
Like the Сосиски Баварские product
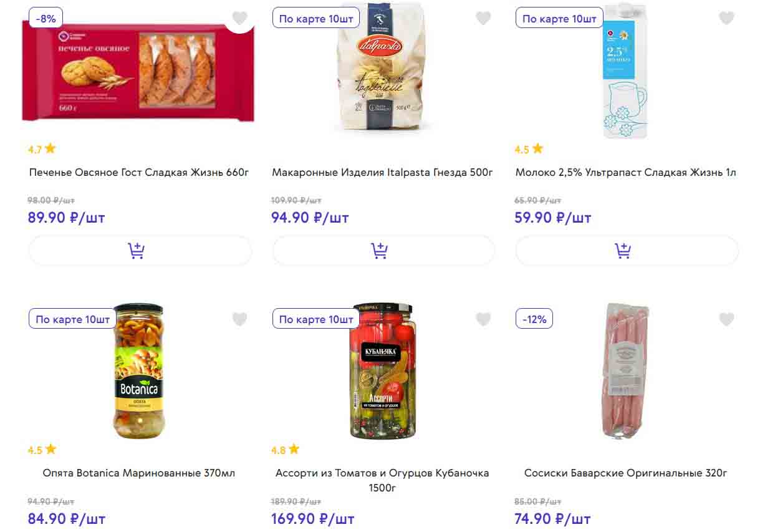pos(726,319)
